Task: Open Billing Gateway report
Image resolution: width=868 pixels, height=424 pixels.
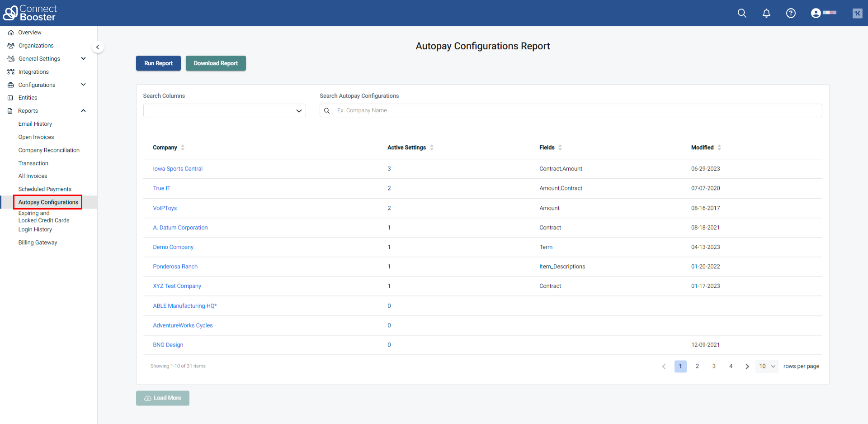Action: 38,243
